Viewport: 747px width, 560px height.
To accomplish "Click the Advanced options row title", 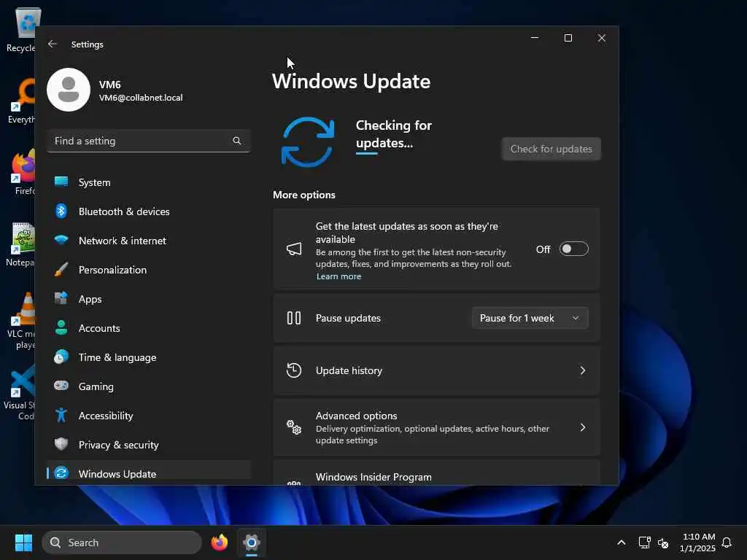I will click(x=356, y=415).
